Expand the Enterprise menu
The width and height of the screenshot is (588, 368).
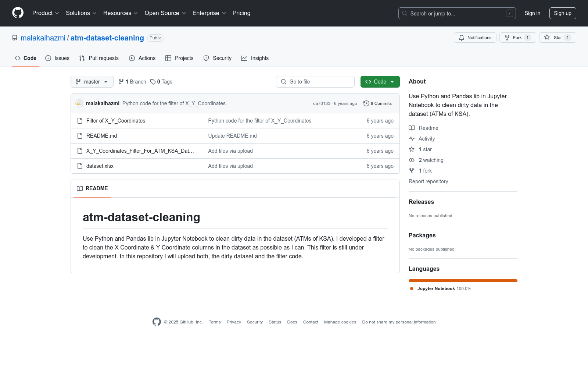(209, 13)
